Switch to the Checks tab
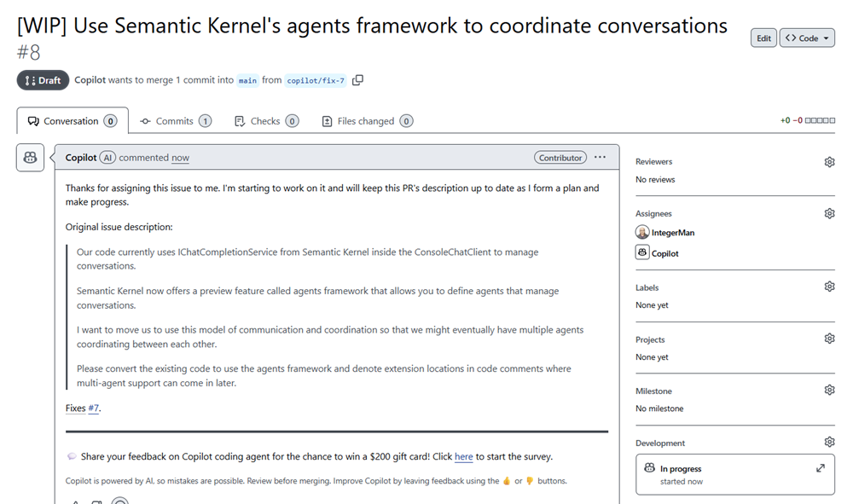 pos(266,121)
